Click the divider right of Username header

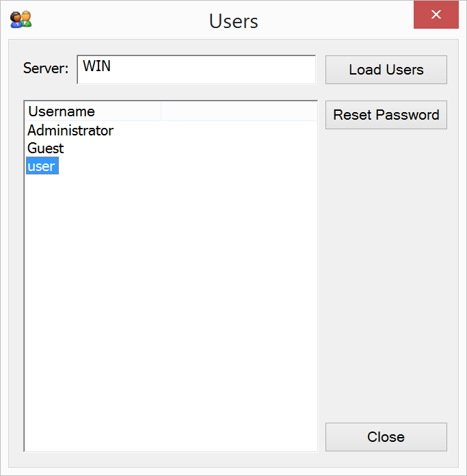coord(161,111)
